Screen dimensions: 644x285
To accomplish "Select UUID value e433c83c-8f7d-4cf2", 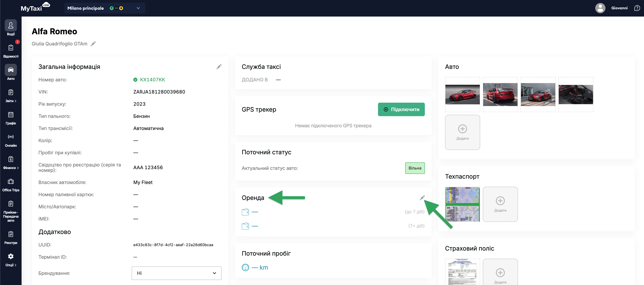I will pos(173,245).
